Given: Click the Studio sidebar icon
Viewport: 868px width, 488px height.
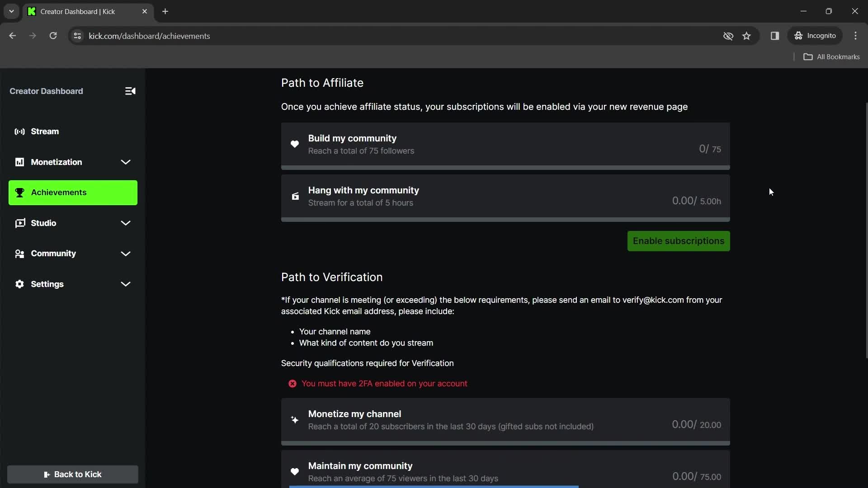Looking at the screenshot, I should [x=20, y=222].
